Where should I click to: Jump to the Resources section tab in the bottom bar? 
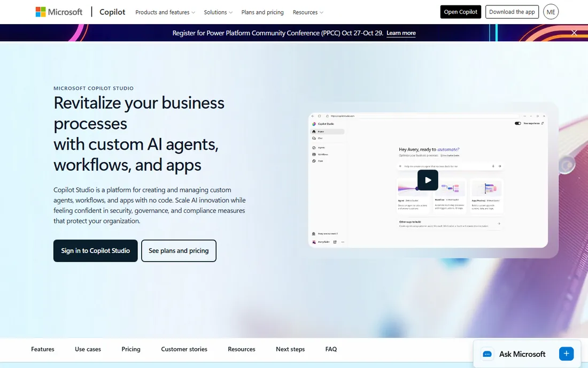click(242, 349)
